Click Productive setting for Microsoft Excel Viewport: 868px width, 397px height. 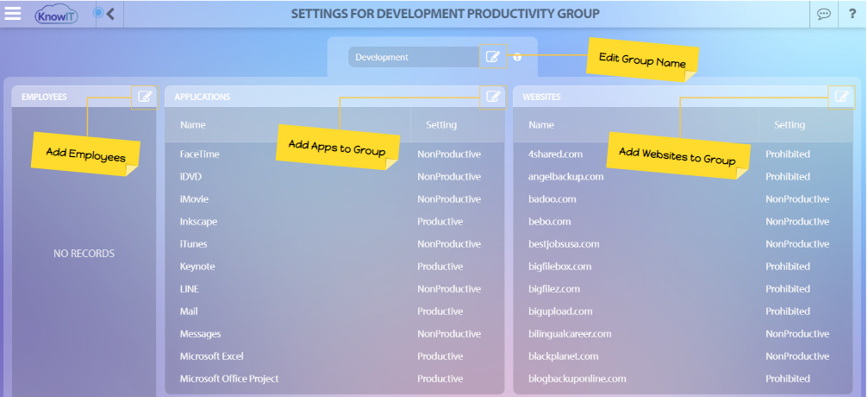coord(440,356)
